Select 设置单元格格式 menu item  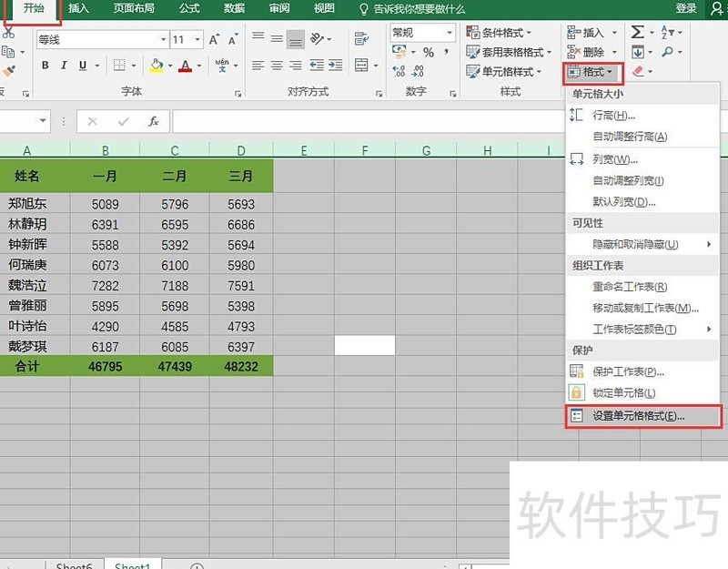[x=638, y=416]
